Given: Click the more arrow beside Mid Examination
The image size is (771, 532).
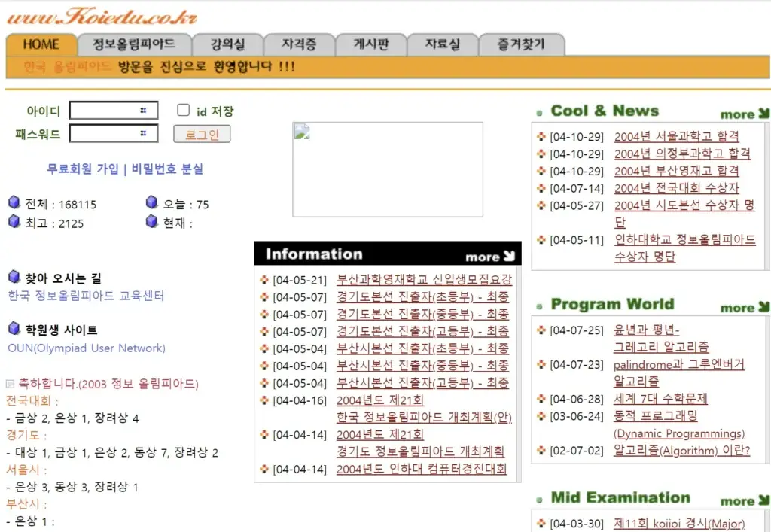Looking at the screenshot, I should click(762, 500).
